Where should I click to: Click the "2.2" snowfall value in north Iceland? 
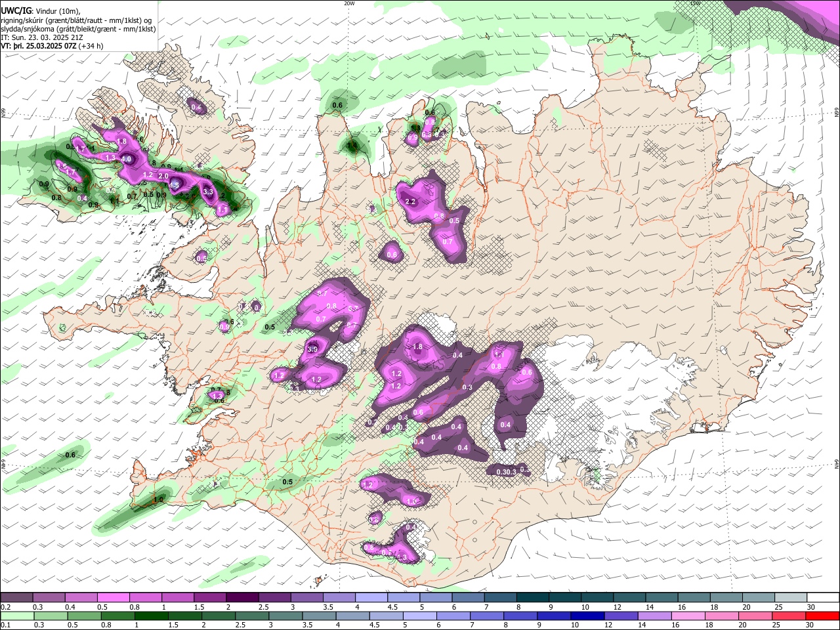point(411,201)
